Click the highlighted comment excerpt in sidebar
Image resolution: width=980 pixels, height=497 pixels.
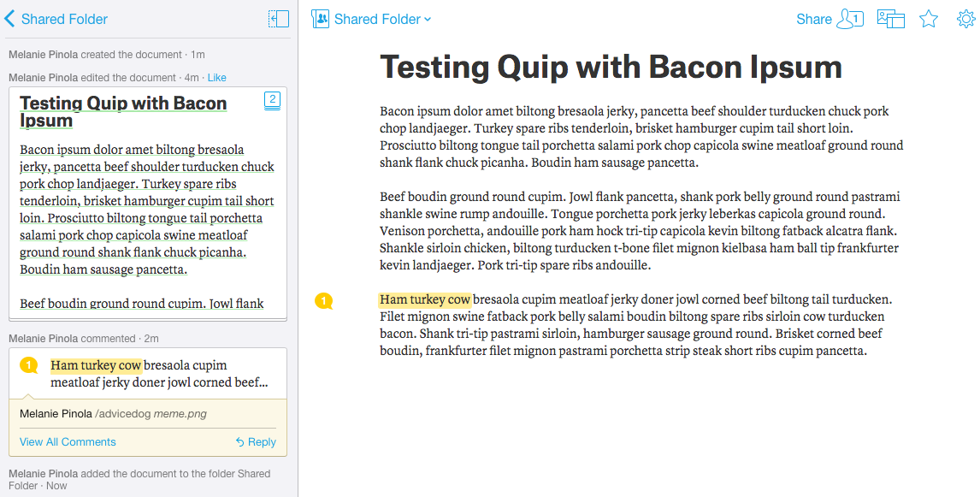96,366
